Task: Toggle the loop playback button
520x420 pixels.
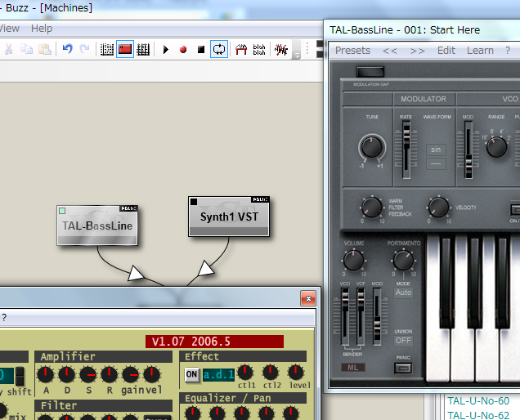Action: coord(219,50)
